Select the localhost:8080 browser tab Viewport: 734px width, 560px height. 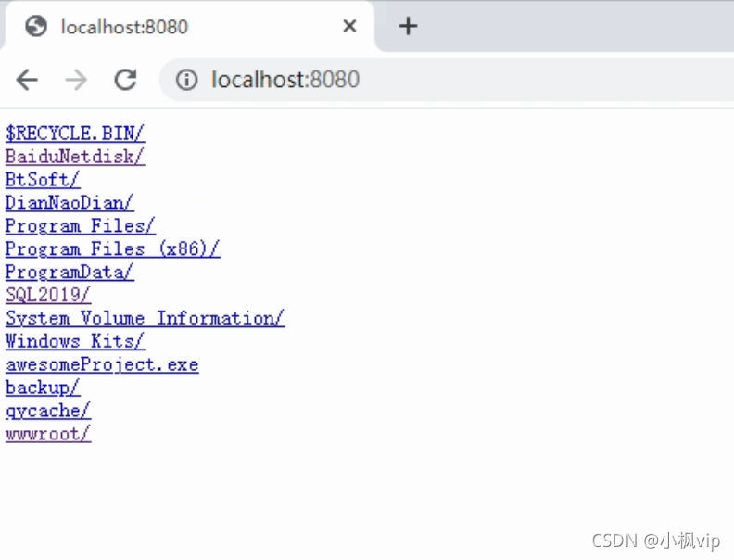point(189,26)
